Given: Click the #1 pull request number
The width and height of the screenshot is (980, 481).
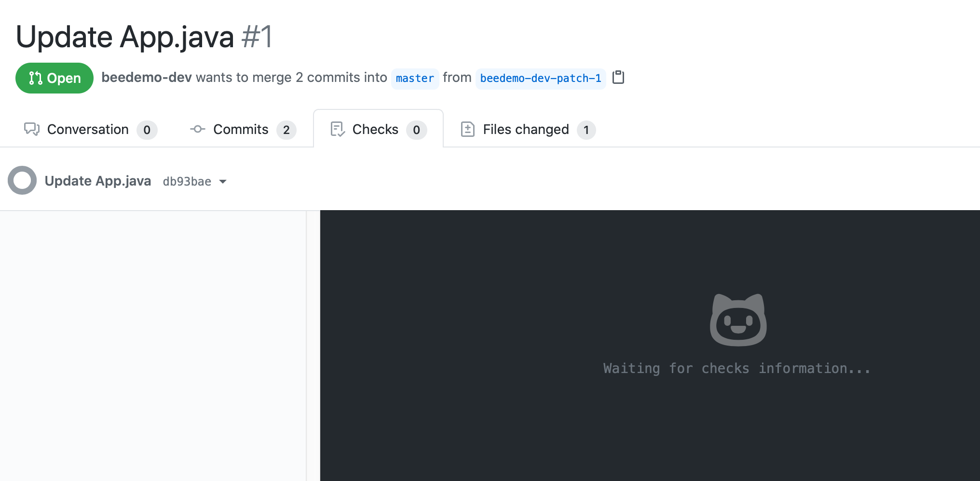Looking at the screenshot, I should [x=258, y=37].
